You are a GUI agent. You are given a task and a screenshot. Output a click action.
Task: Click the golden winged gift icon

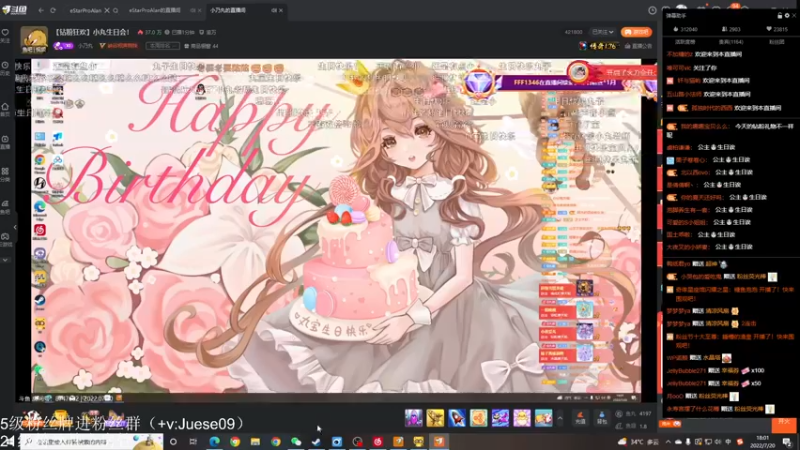click(x=435, y=418)
